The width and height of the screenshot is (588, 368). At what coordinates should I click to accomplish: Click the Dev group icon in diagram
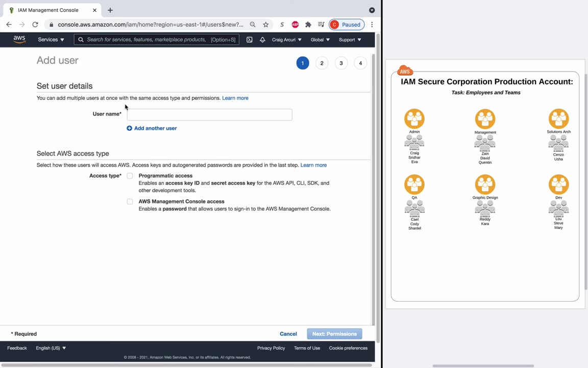(559, 185)
